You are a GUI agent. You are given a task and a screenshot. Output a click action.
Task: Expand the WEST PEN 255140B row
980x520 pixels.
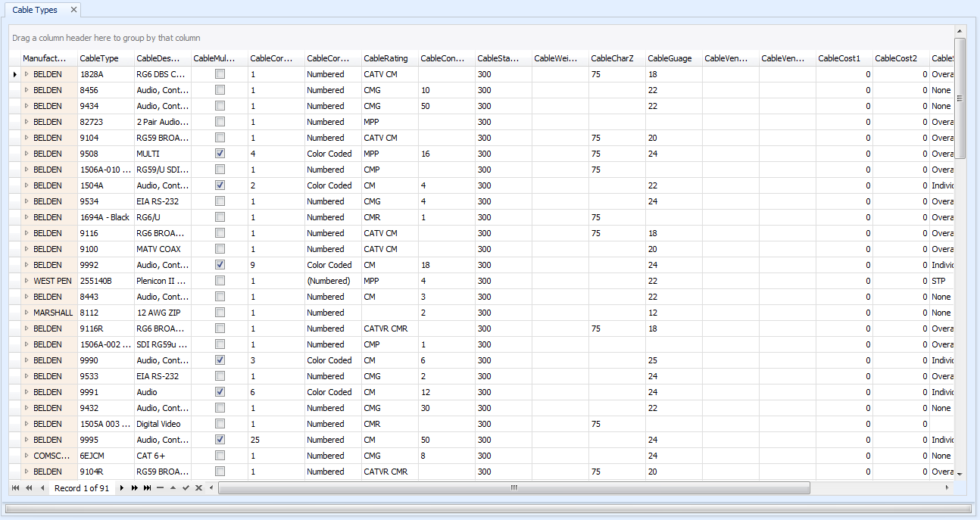[27, 281]
